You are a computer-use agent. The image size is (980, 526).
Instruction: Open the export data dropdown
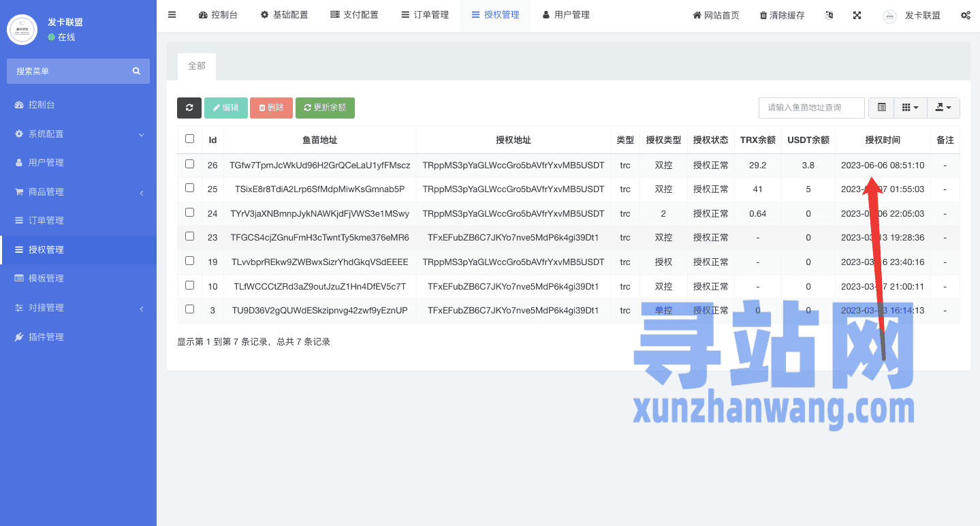[944, 108]
